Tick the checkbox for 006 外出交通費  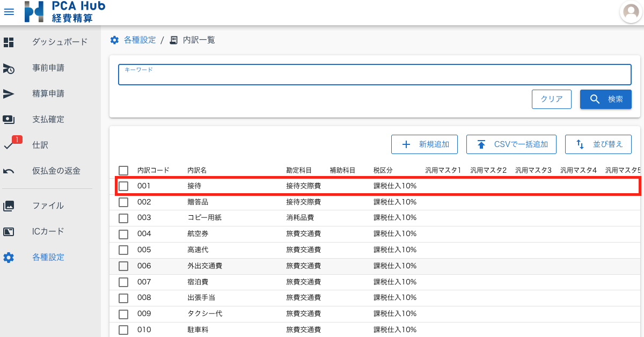(x=123, y=266)
